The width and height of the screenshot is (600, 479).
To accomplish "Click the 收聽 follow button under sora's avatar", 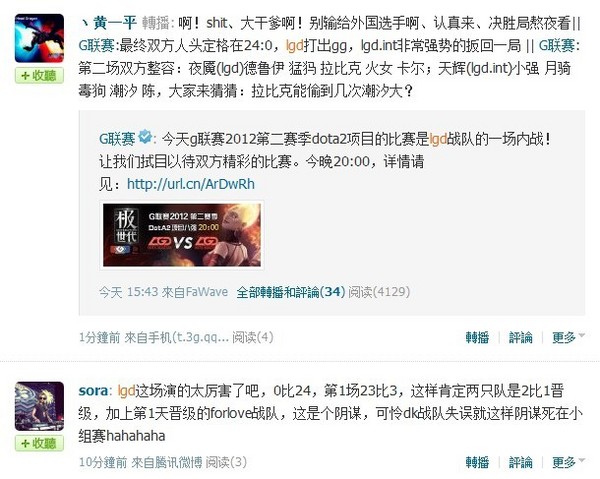I will 39,443.
